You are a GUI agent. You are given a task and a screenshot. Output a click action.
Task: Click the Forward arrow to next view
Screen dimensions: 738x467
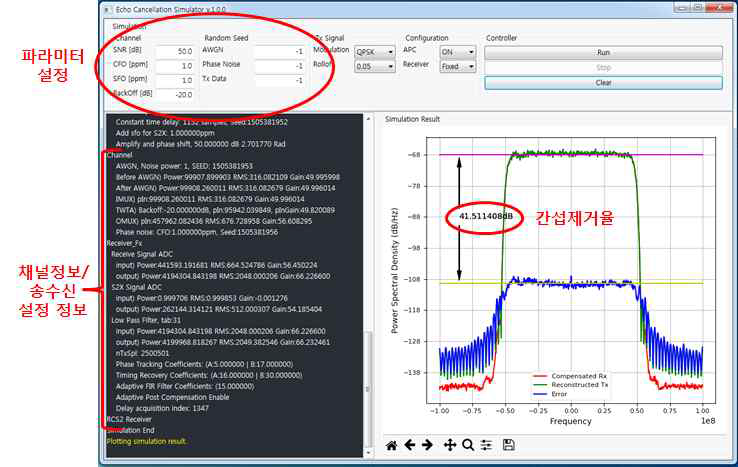click(427, 445)
